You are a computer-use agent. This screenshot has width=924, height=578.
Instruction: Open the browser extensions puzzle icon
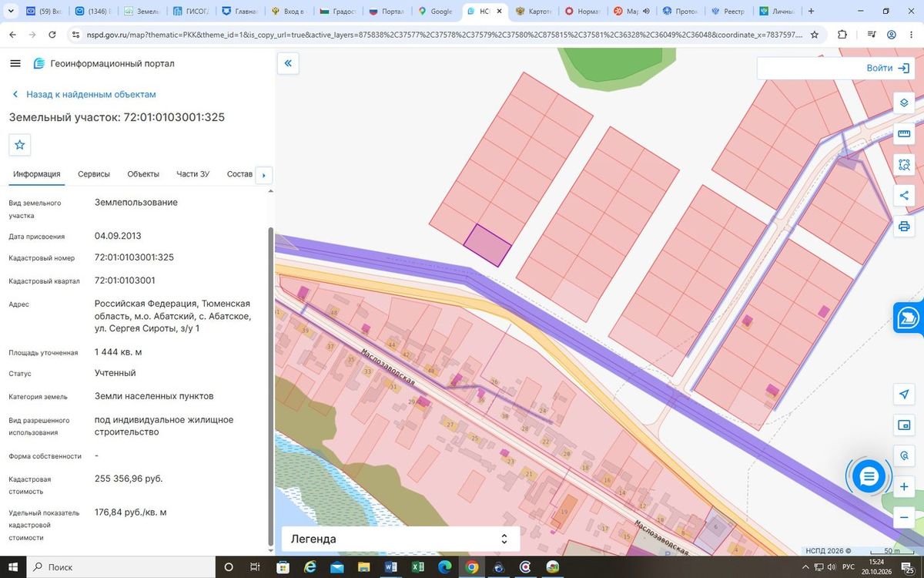coord(842,35)
